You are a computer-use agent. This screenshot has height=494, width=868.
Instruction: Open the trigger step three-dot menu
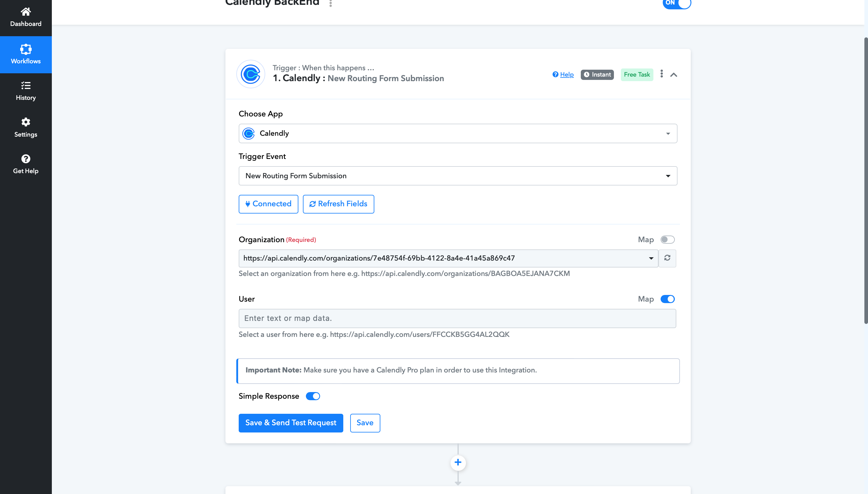(662, 74)
